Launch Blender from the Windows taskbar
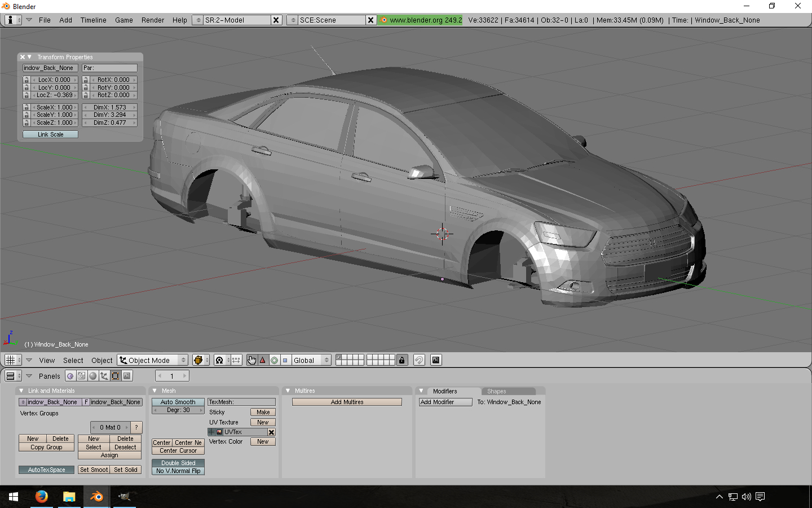Image resolution: width=812 pixels, height=508 pixels. coord(96,497)
